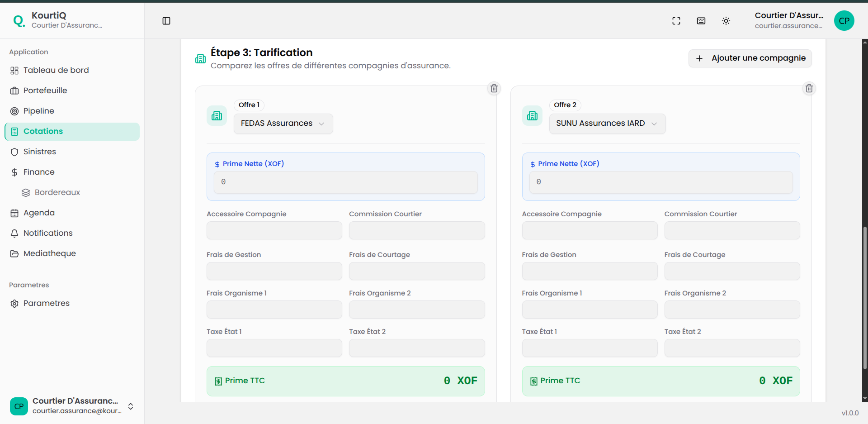Toggle the sidebar collapse icon
Image resolution: width=868 pixels, height=424 pixels.
[166, 21]
